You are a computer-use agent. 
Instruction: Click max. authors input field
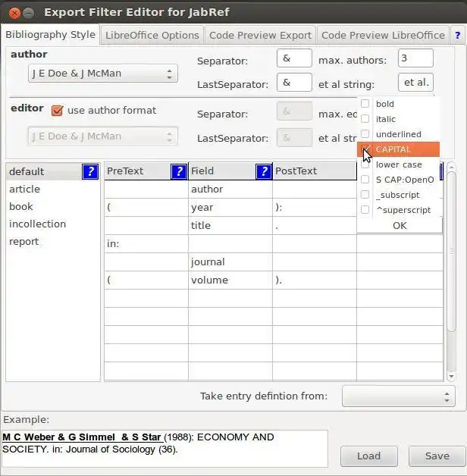click(415, 58)
